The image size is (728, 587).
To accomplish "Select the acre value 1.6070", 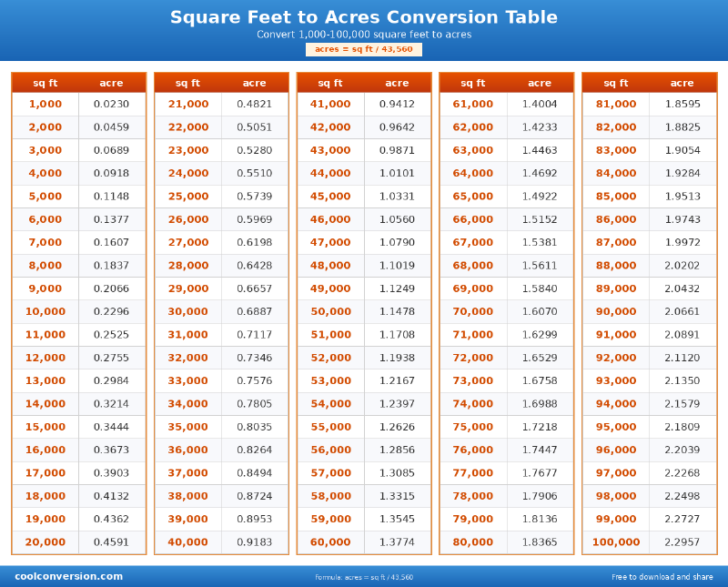I will [x=540, y=311].
